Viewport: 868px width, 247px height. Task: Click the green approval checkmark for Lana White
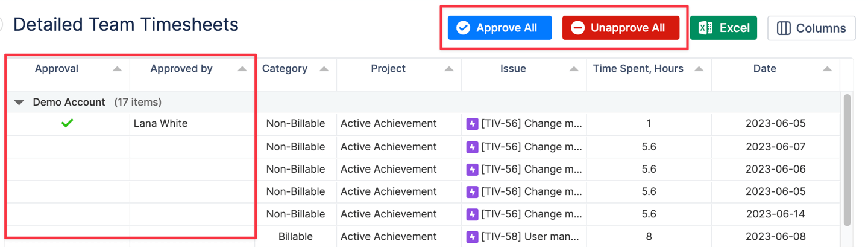coord(67,123)
